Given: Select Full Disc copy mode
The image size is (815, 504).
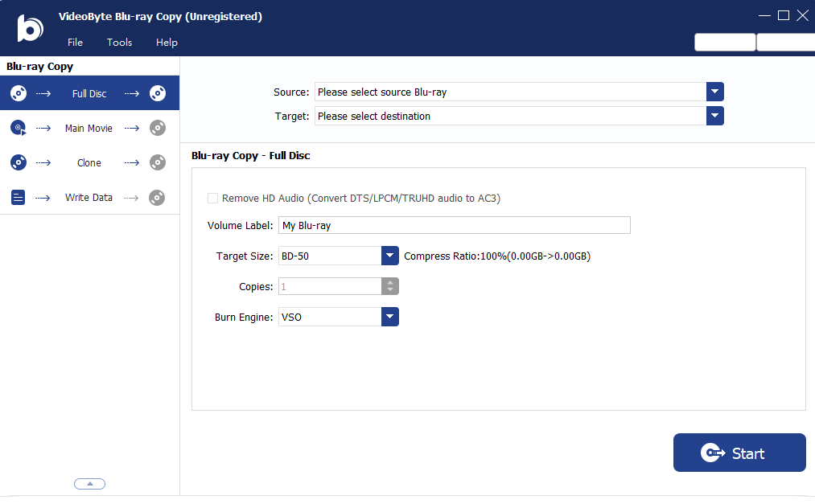Looking at the screenshot, I should [x=89, y=93].
